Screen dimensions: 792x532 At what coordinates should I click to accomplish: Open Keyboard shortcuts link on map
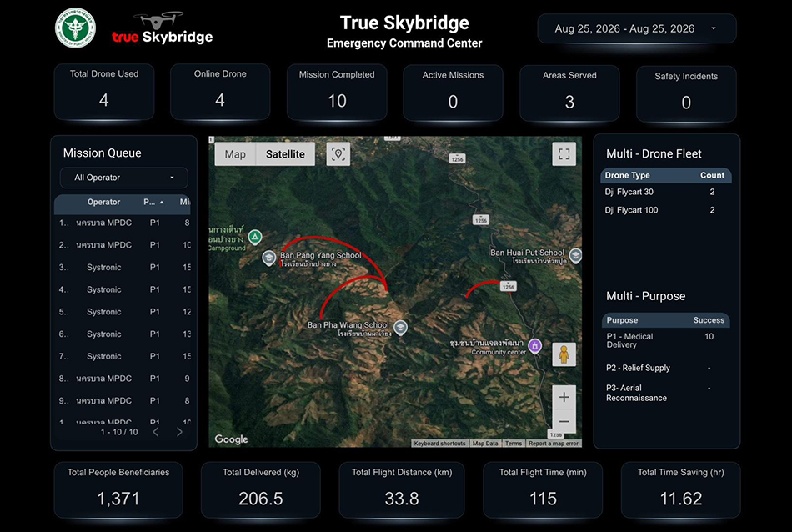(x=439, y=444)
